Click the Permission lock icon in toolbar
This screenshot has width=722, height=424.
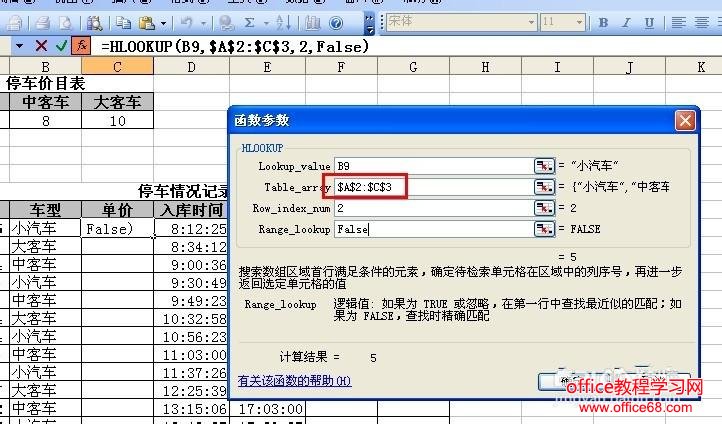tap(15, 22)
